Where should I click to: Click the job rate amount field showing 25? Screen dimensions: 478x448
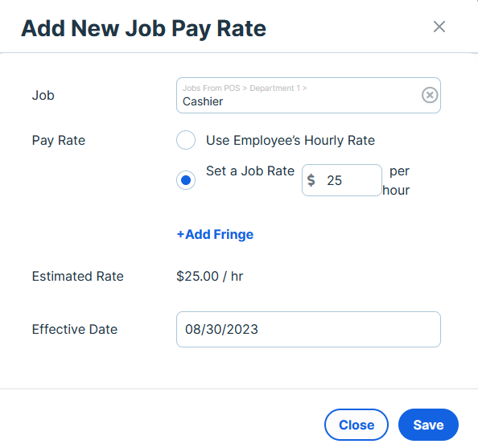(342, 180)
